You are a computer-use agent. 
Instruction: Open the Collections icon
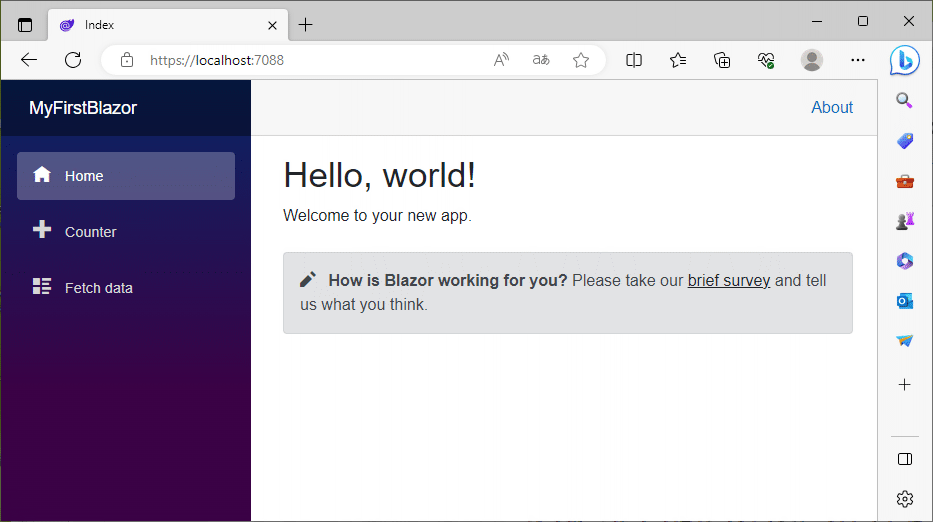[x=722, y=60]
